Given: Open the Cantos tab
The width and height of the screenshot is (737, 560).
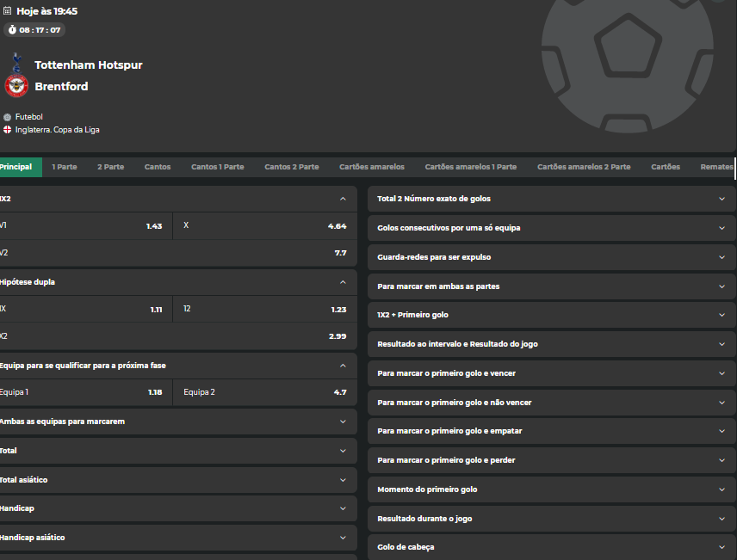Looking at the screenshot, I should [x=158, y=167].
